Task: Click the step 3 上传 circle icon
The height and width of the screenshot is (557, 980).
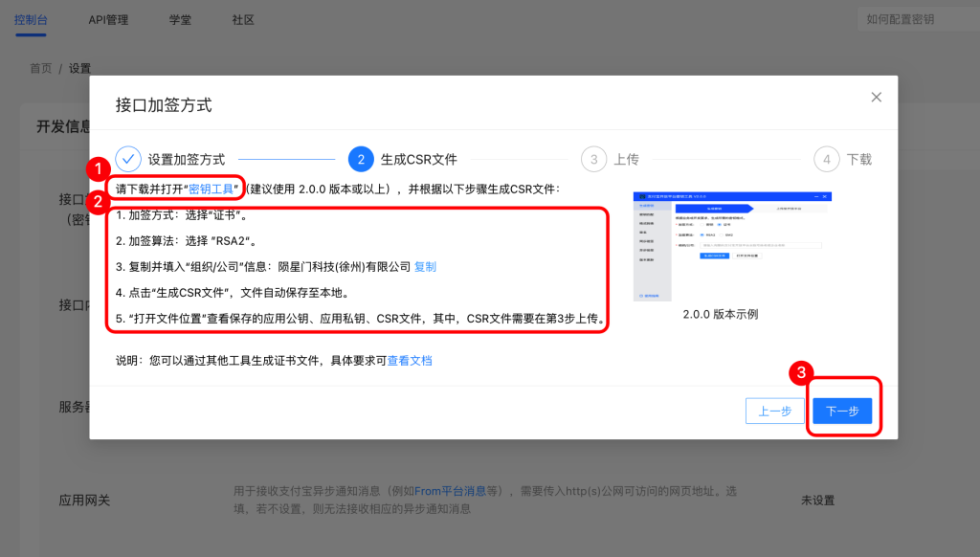Action: [593, 159]
